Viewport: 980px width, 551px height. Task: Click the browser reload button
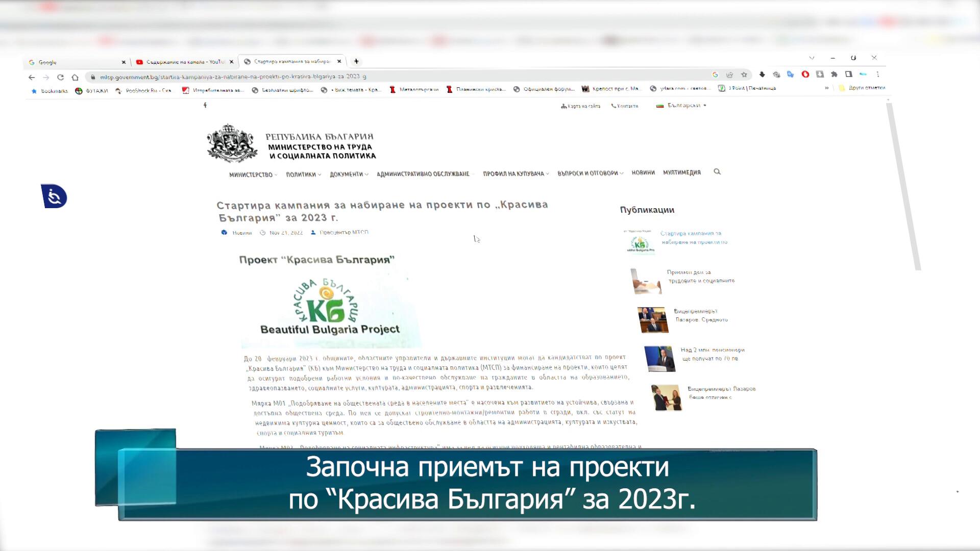60,78
